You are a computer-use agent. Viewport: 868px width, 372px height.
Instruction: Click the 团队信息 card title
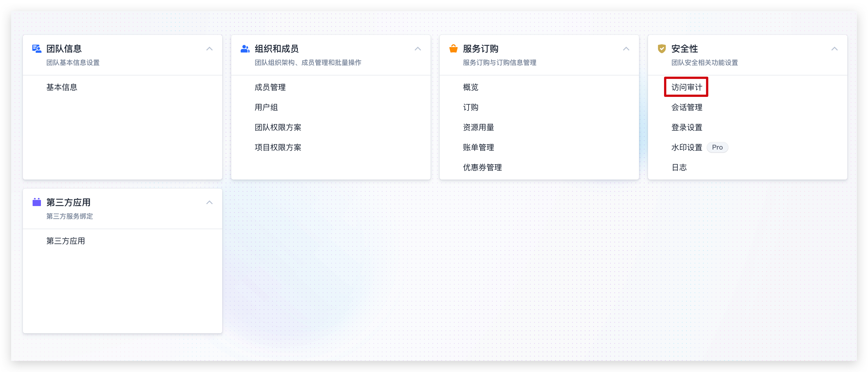(64, 49)
